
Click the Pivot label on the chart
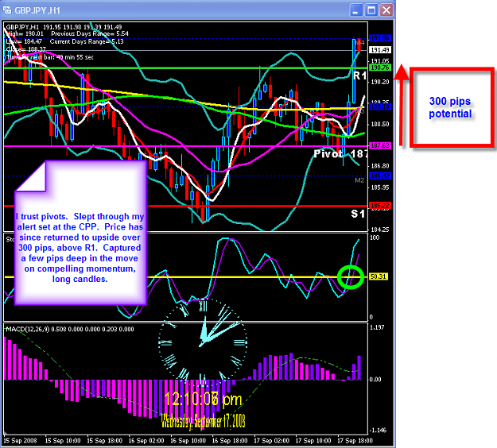328,154
